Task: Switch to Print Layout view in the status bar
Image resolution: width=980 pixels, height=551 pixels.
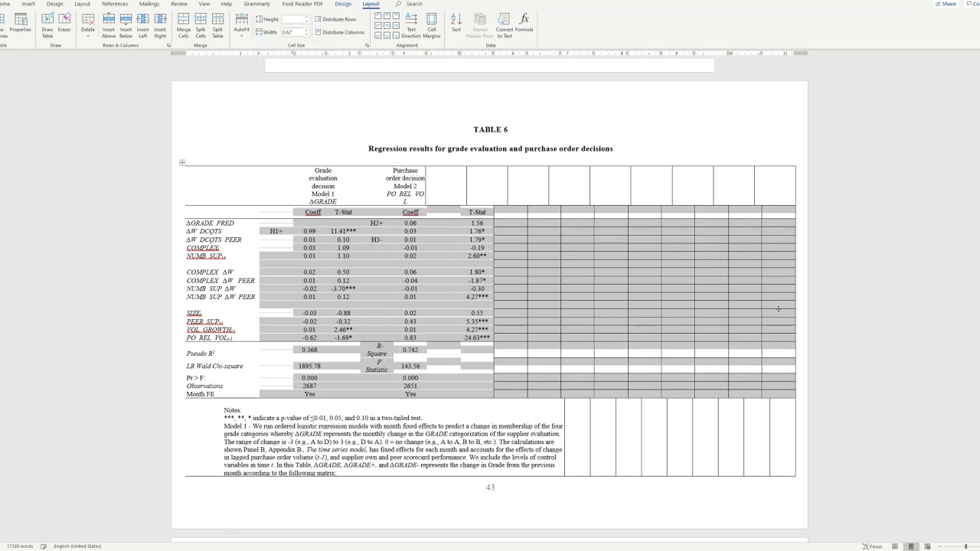Action: coord(911,546)
